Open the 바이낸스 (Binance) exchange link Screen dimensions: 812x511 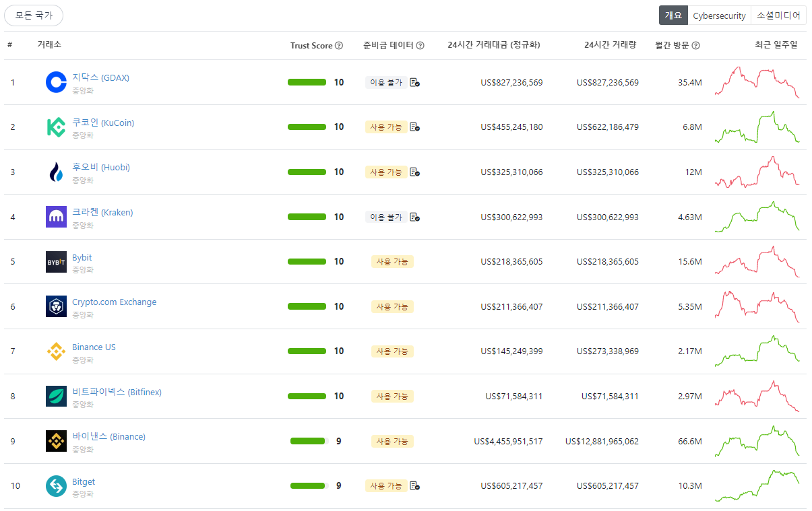tap(108, 436)
